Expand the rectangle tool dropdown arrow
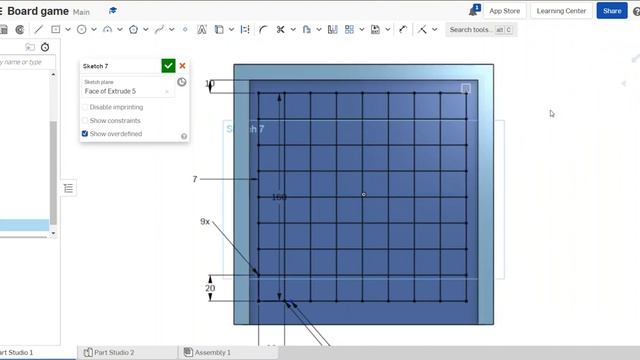Viewport: 640px width, 360px height. pos(68,29)
